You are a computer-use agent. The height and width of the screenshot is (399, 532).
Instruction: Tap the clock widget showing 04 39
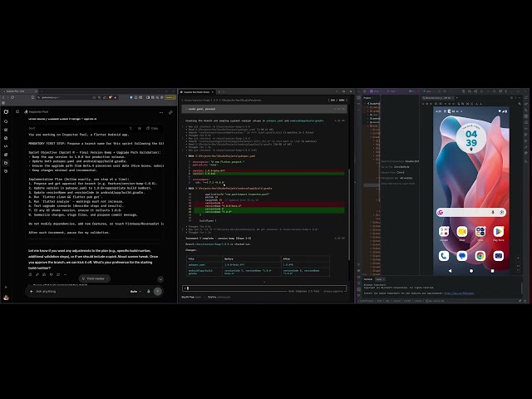[471, 138]
